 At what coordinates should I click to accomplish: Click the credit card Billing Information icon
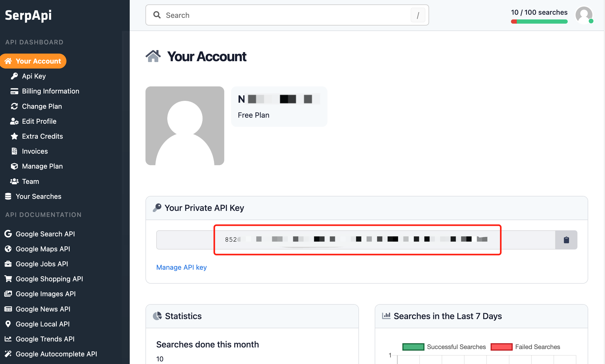click(14, 91)
